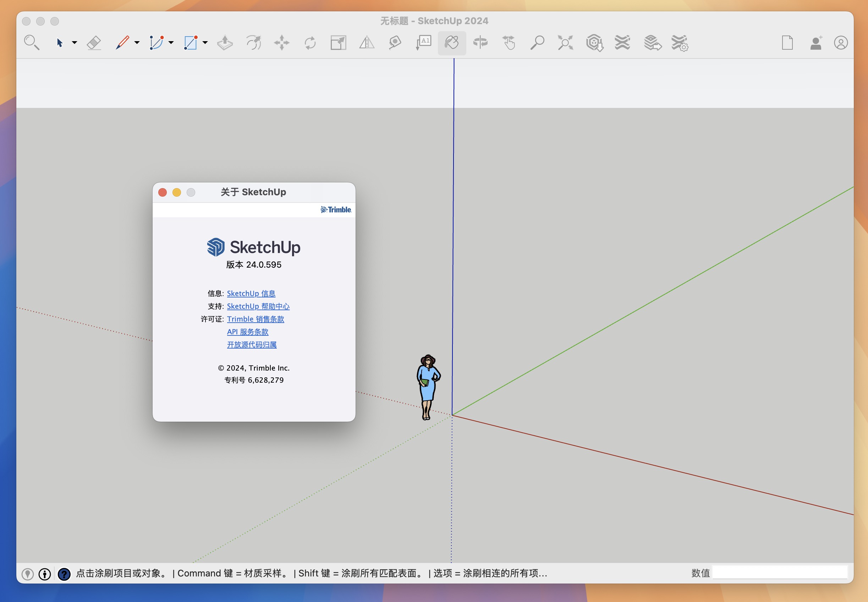Viewport: 868px width, 602px height.
Task: Click the human scale figure in viewport
Action: point(428,387)
